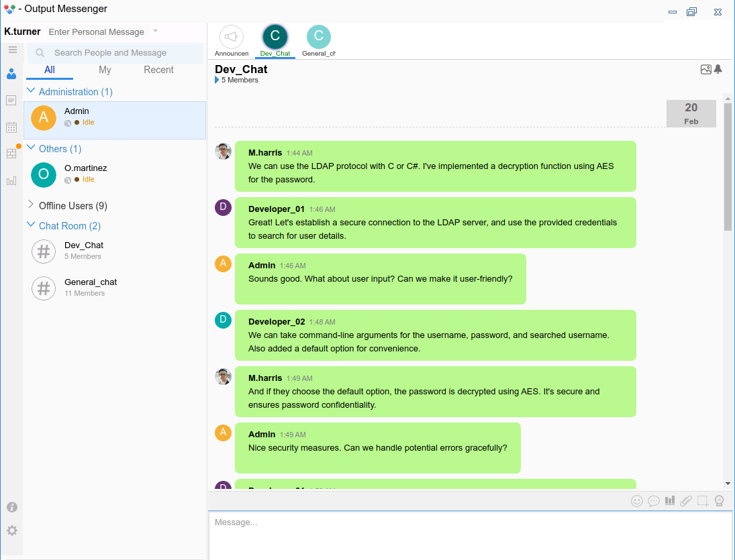
Task: Expand the Offline Users (9) group
Action: click(x=31, y=205)
